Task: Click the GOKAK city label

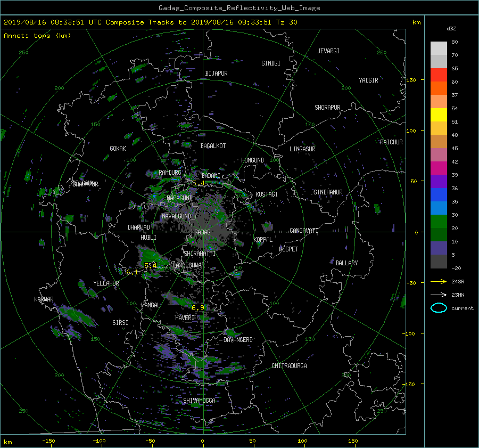Action: click(x=118, y=149)
